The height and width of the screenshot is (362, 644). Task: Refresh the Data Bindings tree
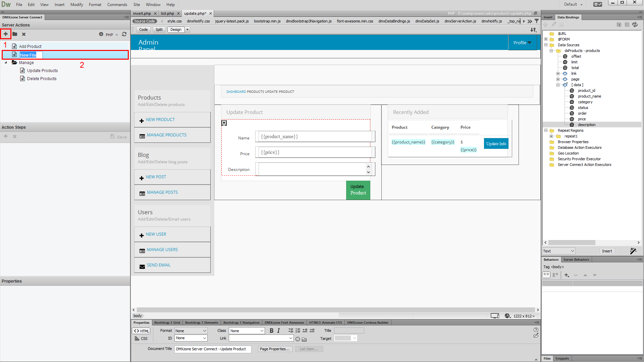click(635, 25)
